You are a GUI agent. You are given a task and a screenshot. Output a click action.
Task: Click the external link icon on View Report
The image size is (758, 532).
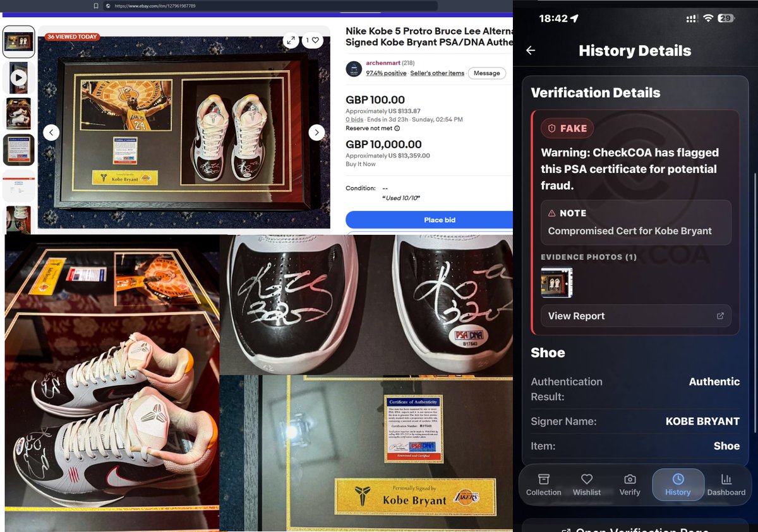pyautogui.click(x=720, y=316)
